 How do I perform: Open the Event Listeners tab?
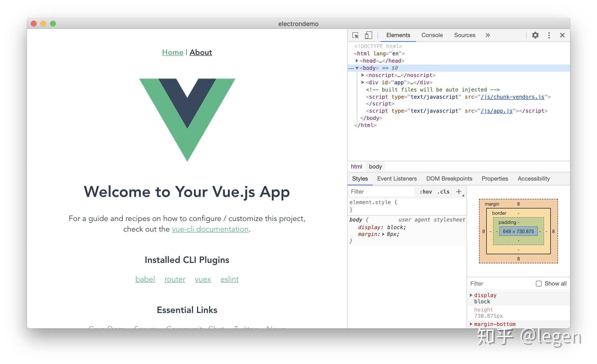tap(397, 179)
